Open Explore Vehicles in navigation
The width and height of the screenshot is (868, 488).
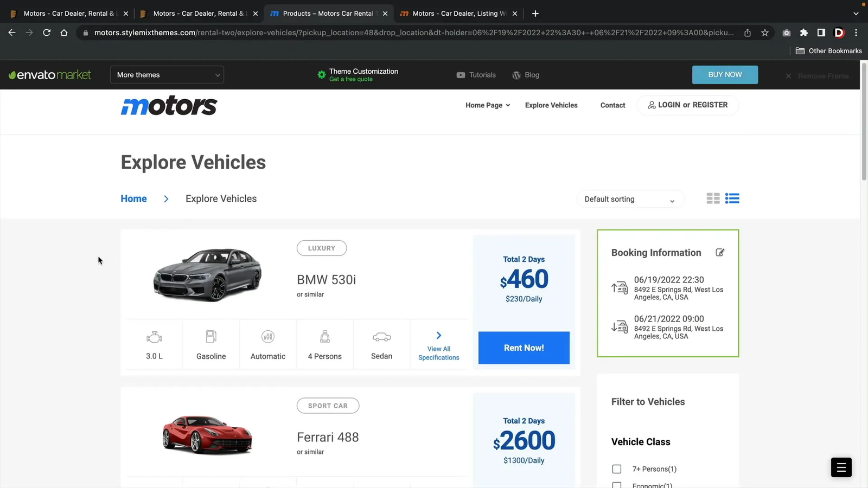551,105
